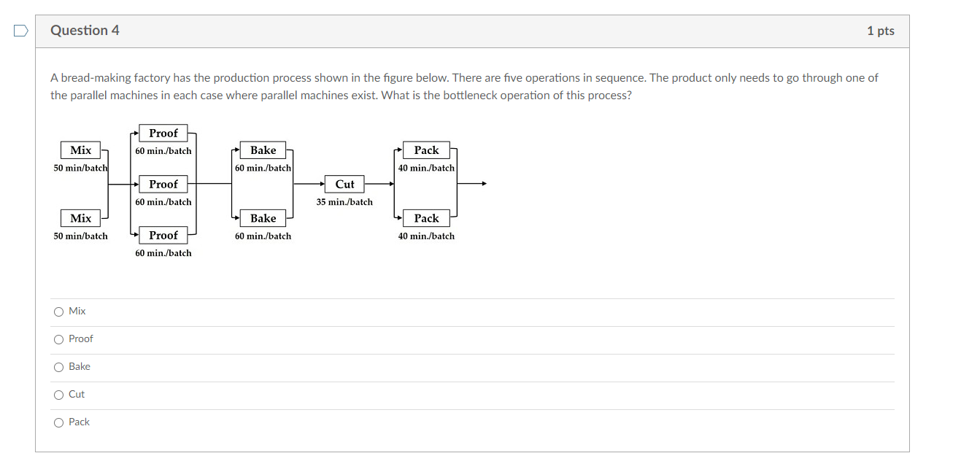This screenshot has height=472, width=980.
Task: Click the top Pack box in the diagram
Action: 426,150
